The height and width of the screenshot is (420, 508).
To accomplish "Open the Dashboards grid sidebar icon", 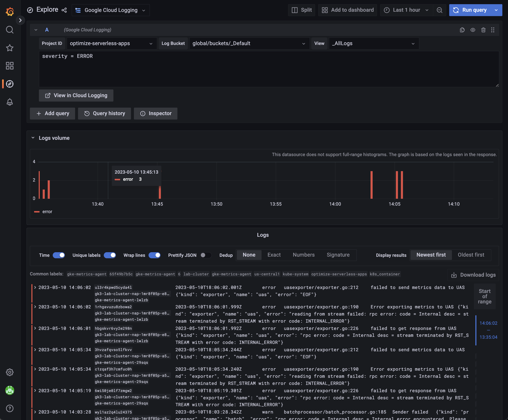I will tap(10, 66).
